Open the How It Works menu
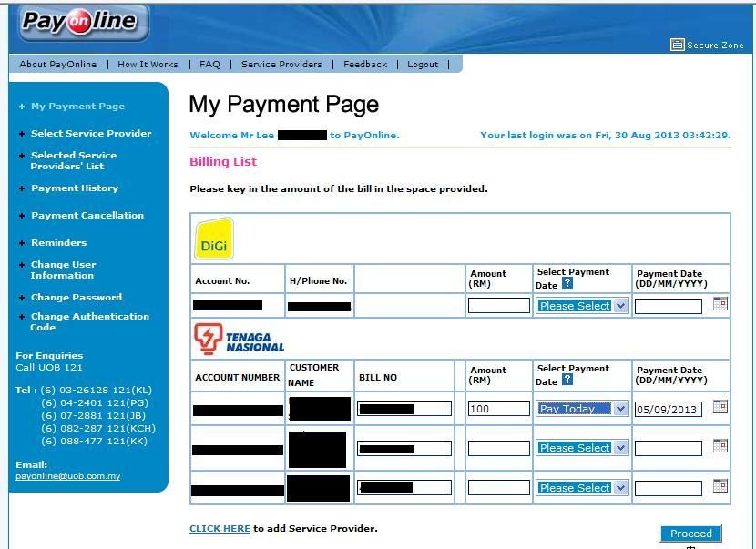Image resolution: width=756 pixels, height=549 pixels. (148, 65)
